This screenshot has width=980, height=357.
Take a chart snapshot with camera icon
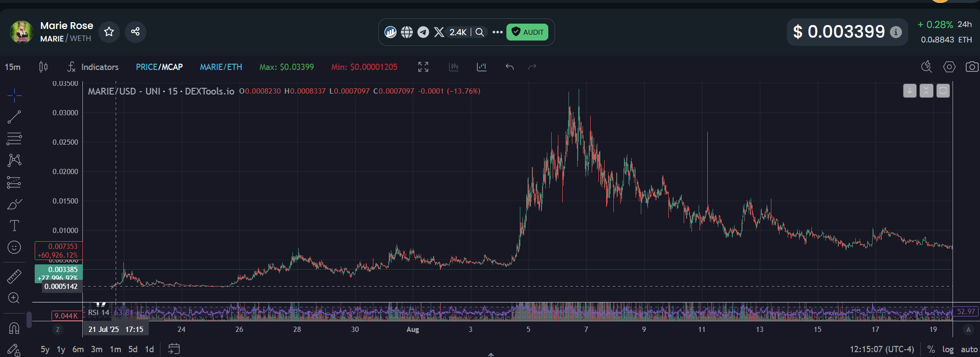(x=972, y=67)
